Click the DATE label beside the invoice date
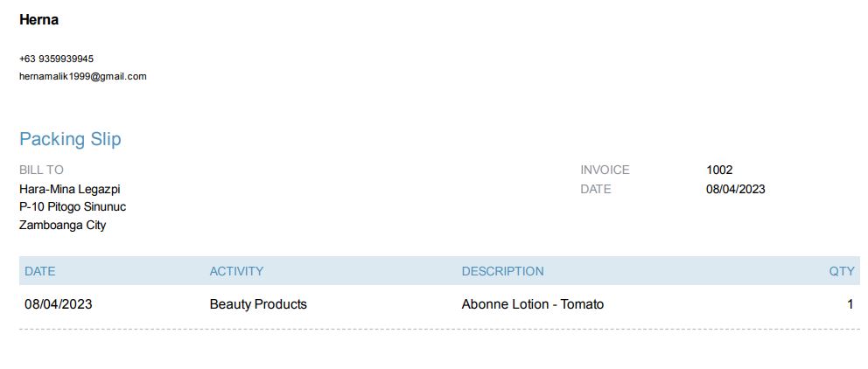868x369 pixels. click(x=596, y=189)
